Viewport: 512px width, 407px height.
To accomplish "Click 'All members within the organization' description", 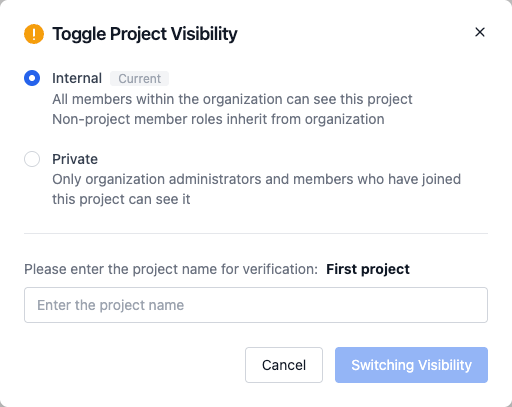I will coord(232,99).
